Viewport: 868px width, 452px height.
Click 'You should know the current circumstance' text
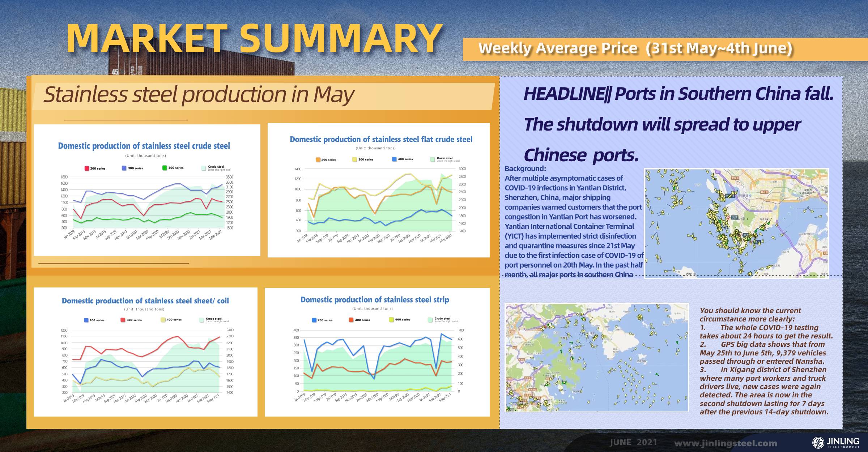coord(750,315)
